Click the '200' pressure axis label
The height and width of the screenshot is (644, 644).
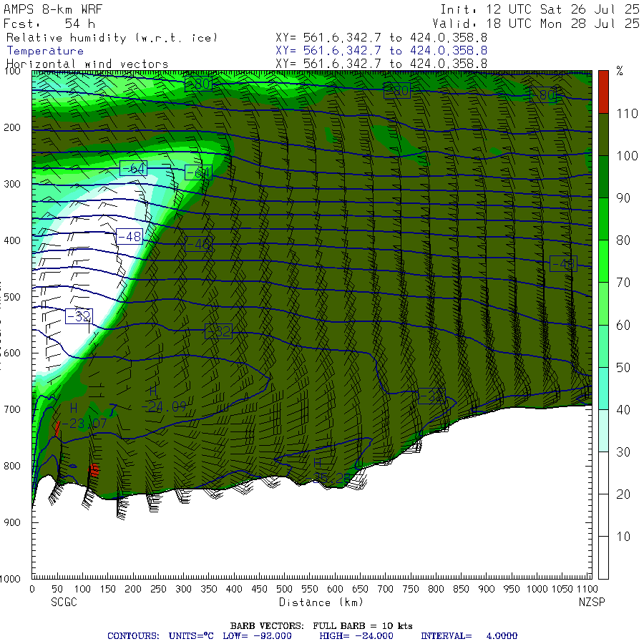coord(12,128)
